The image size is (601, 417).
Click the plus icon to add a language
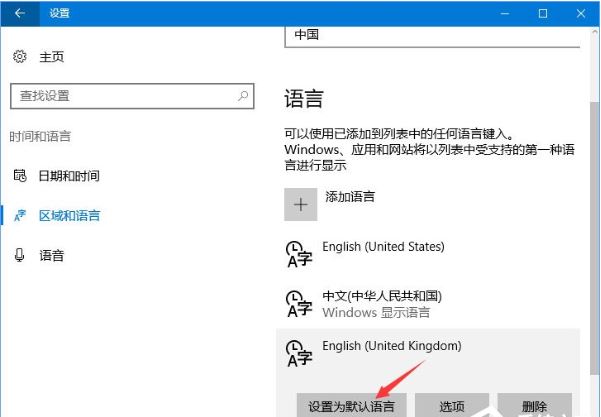click(300, 204)
